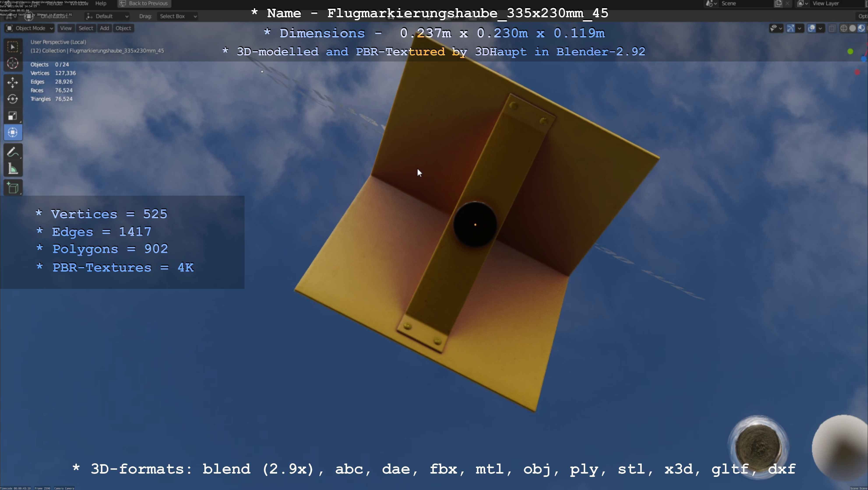Open the viewport Select menu
868x490 pixels.
(86, 28)
